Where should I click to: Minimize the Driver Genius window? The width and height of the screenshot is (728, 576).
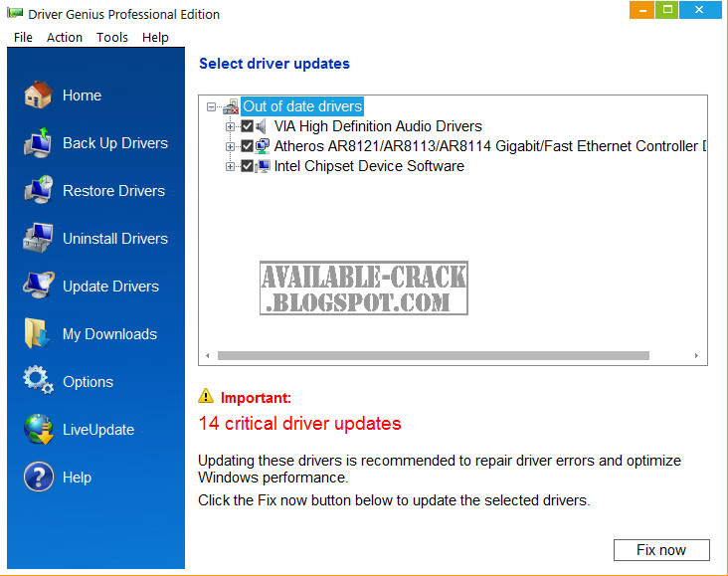coord(642,10)
